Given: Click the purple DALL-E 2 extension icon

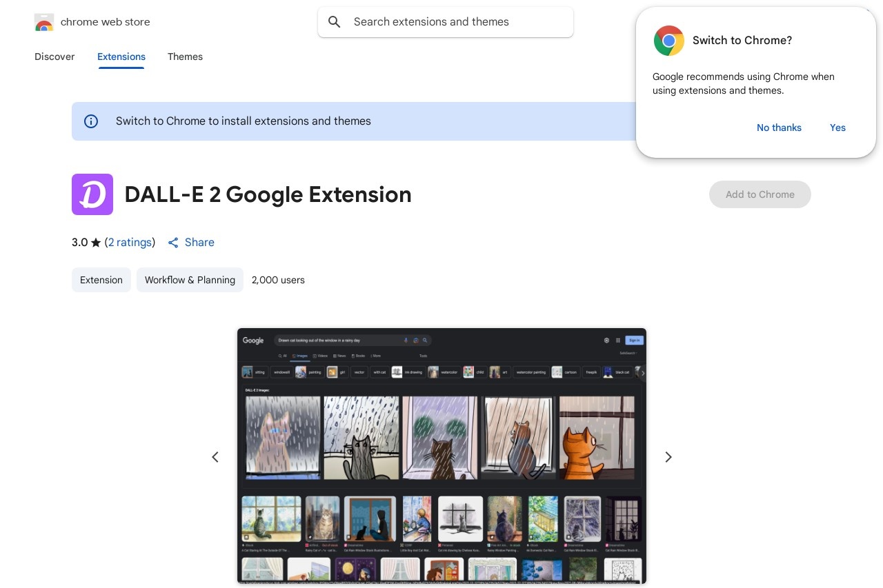Looking at the screenshot, I should coord(92,194).
